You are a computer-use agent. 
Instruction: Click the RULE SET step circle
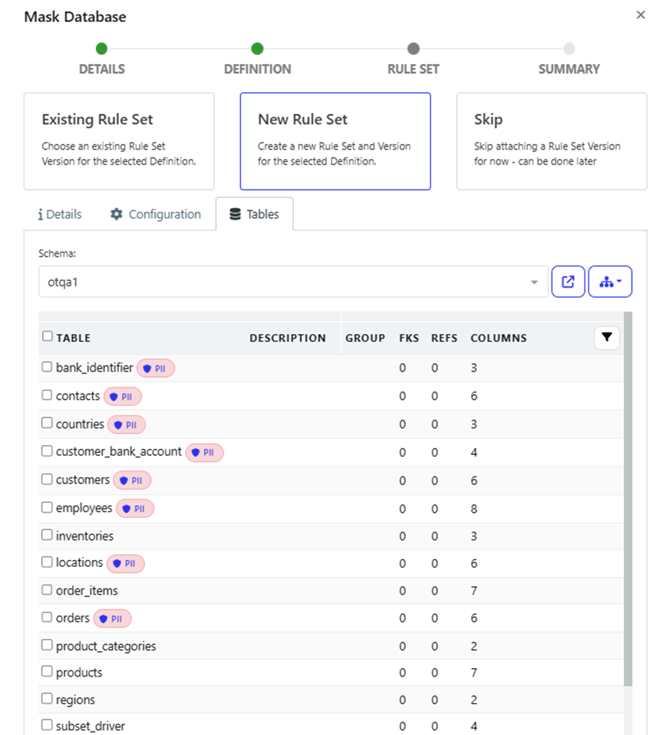pos(414,49)
